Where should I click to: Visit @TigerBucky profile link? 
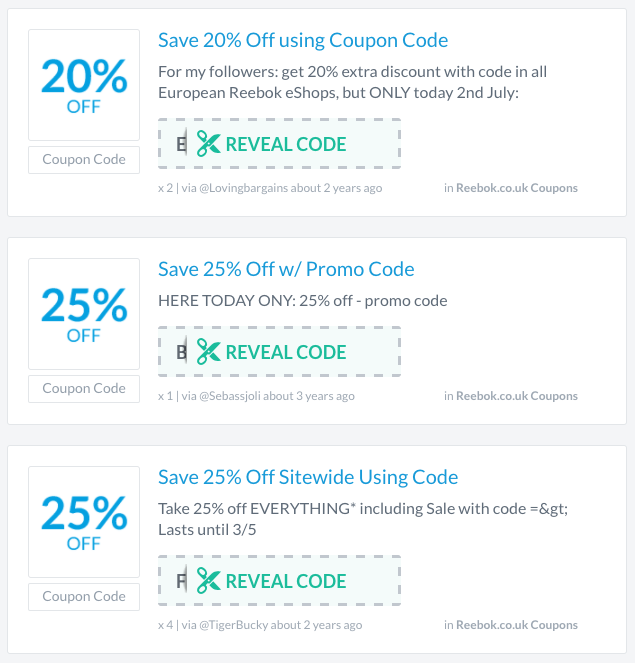236,625
